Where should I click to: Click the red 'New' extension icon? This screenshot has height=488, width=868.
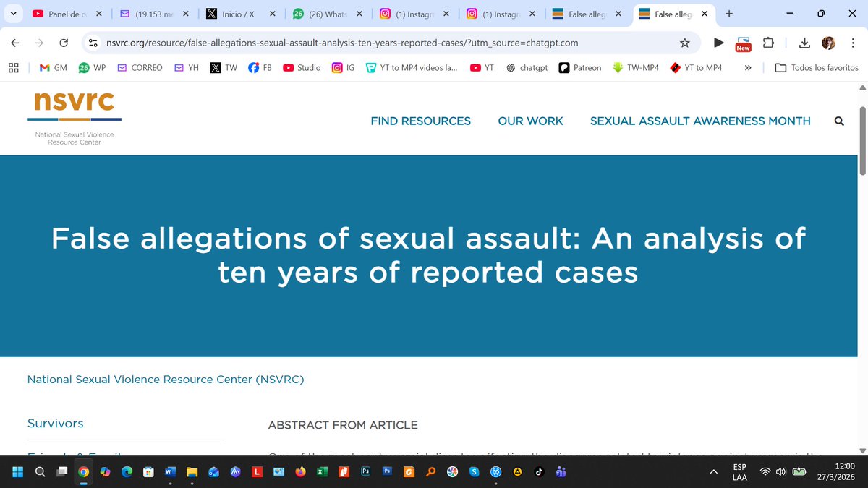tap(743, 43)
